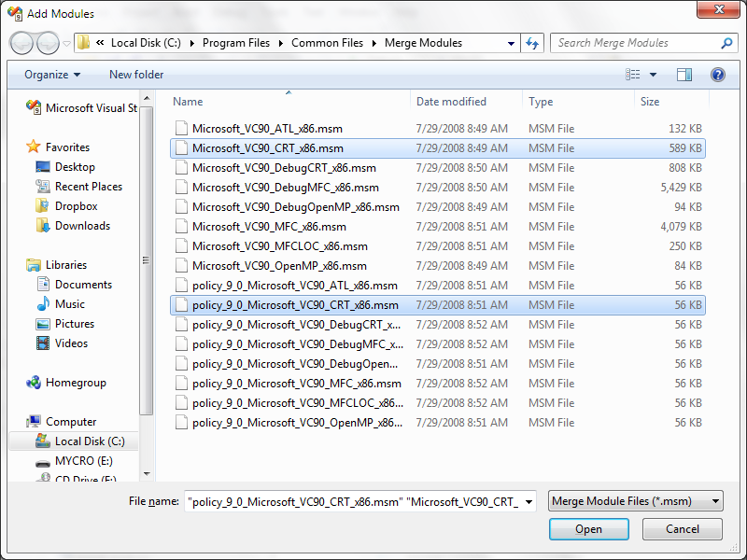This screenshot has width=747, height=560.
Task: Select Microsoft_VC90_MFC_x86.msm in the file list
Action: [271, 226]
